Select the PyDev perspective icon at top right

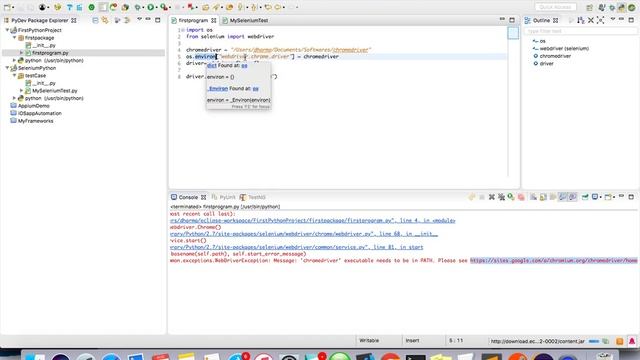point(621,7)
